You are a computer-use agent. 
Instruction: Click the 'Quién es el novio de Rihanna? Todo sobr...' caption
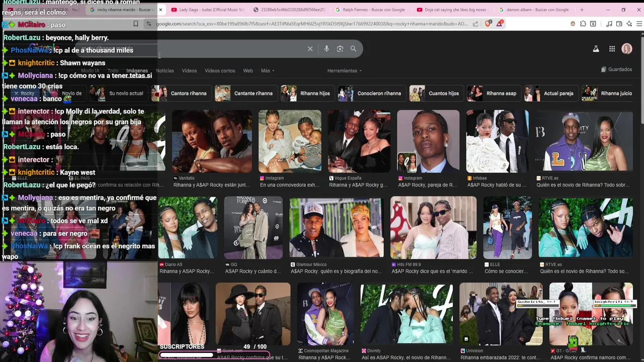pos(583,185)
